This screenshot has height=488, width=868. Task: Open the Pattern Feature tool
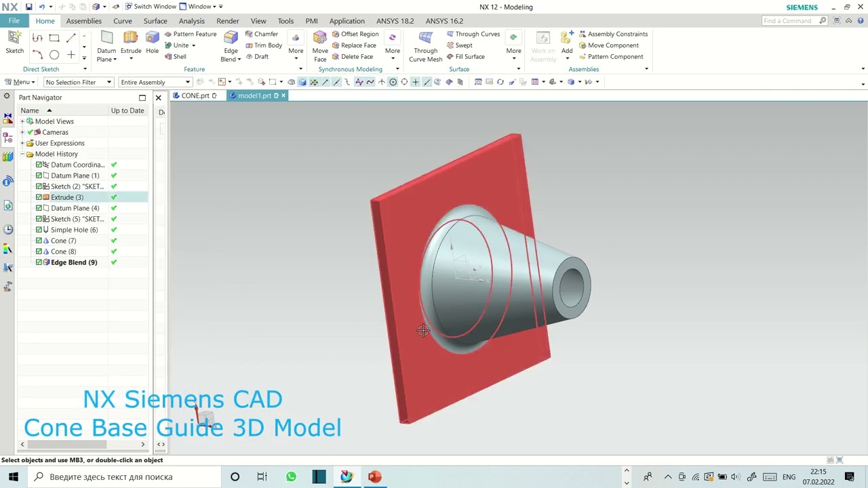[191, 34]
